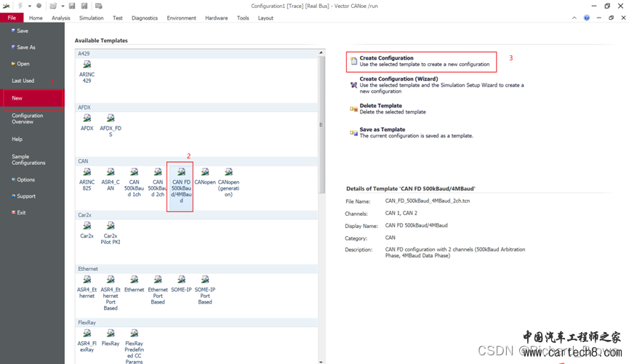The height and width of the screenshot is (364, 629).
Task: Open the Simulation ribbon tab
Action: click(91, 18)
